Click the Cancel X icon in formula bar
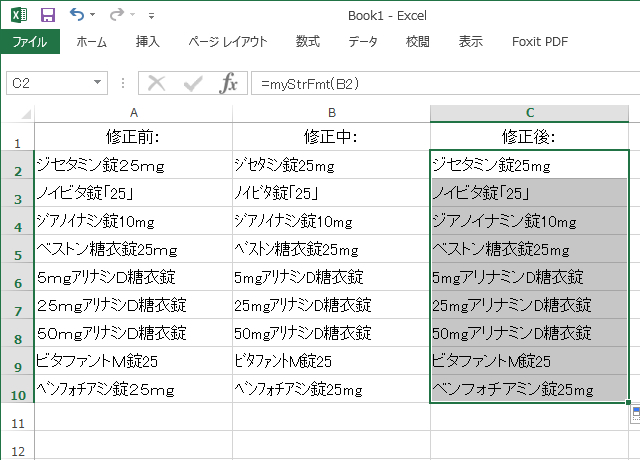640x460 pixels. [157, 83]
